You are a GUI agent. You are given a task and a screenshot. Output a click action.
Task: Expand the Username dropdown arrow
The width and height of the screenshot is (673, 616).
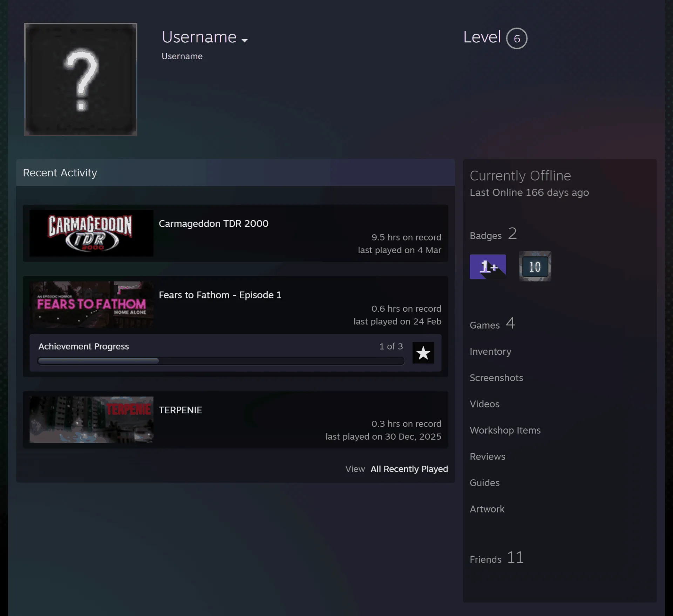tap(245, 40)
